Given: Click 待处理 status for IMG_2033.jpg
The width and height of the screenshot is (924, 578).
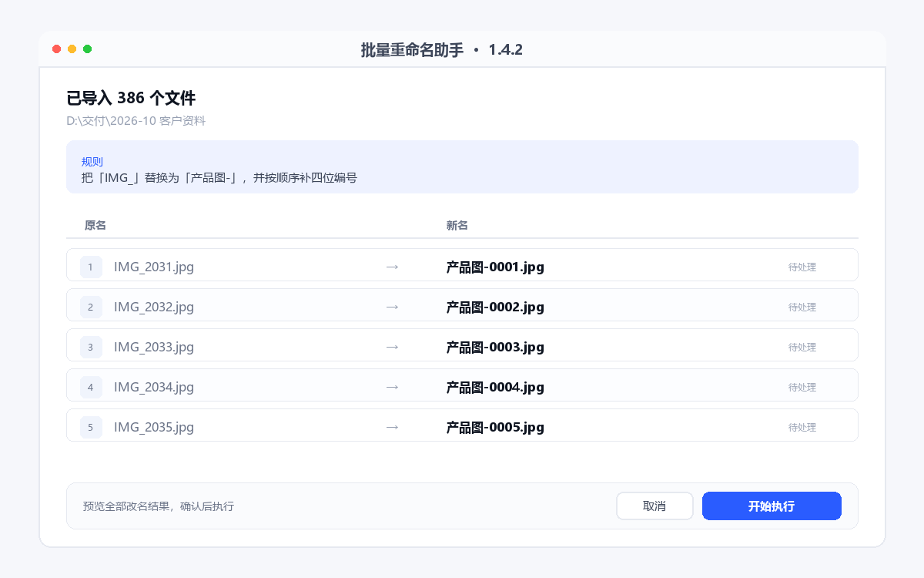Looking at the screenshot, I should click(802, 348).
